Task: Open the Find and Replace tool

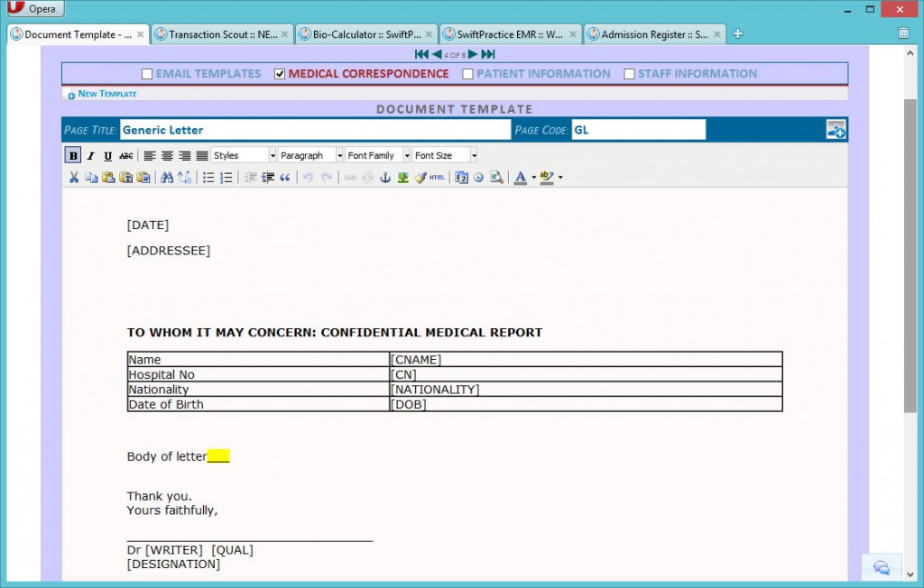Action: [x=183, y=177]
